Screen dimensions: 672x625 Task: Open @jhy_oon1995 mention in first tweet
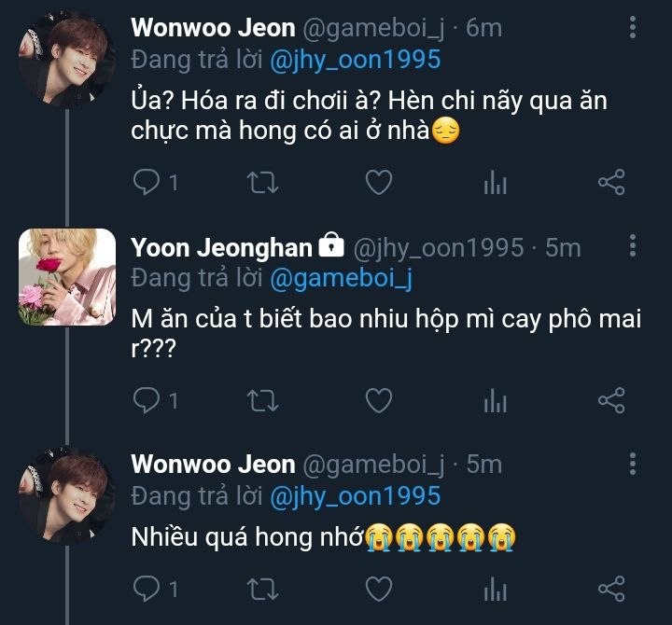pos(355,60)
